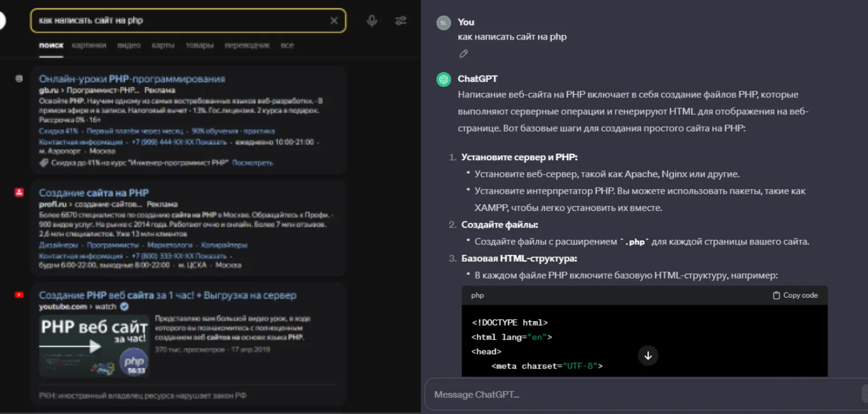Click the scroll-to-bottom arrow icon
Viewport: 868px width, 414px height.
coord(648,356)
